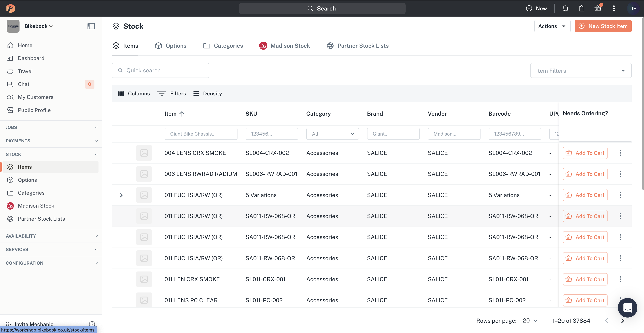
Task: Expand the 011 FUCHSIA/RW variations row
Action: click(121, 195)
